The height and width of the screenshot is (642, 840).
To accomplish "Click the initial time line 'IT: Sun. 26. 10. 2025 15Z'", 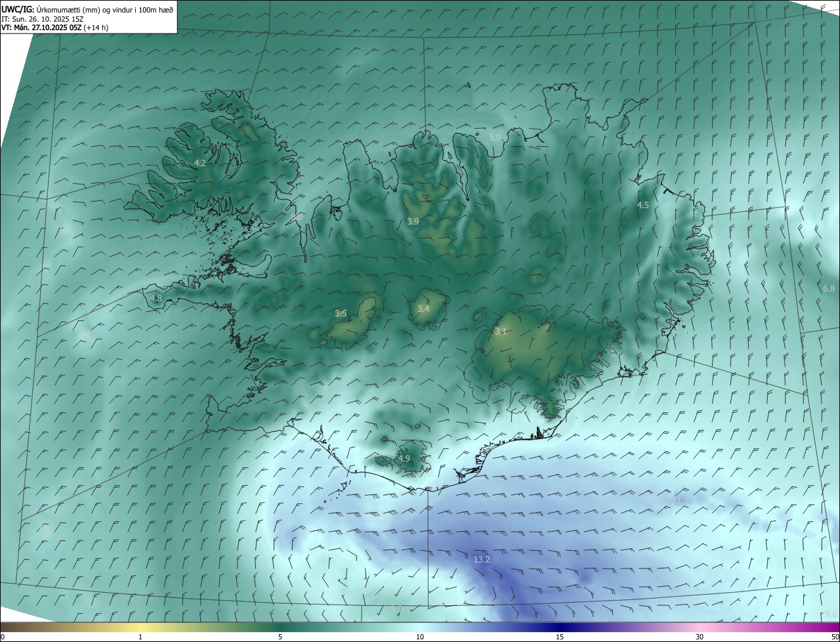I will [x=42, y=18].
